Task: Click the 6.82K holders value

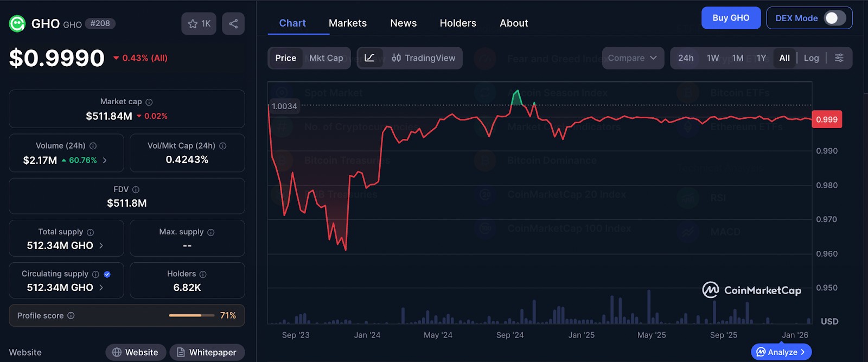Action: (x=187, y=288)
